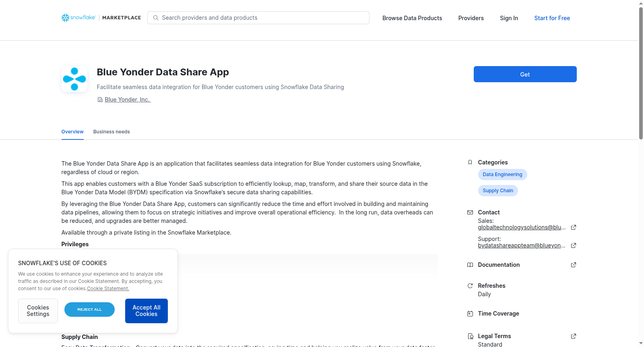Open the Legal Terms external link icon

[574, 336]
